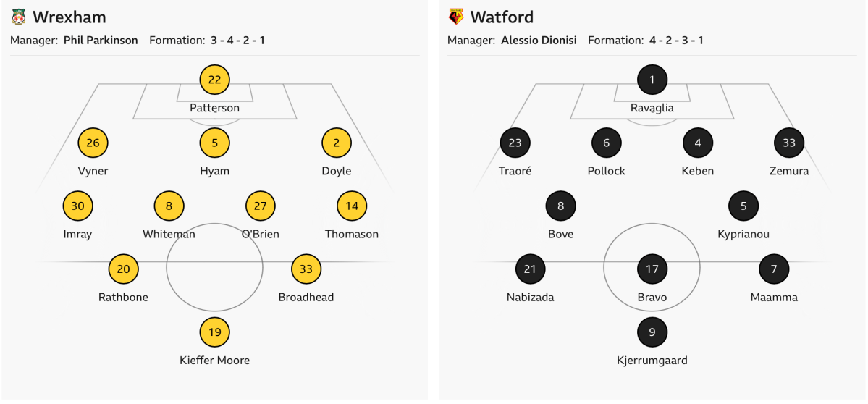
Task: Click Wrexham formation 3 - 4 - 2 - 1
Action: [237, 41]
